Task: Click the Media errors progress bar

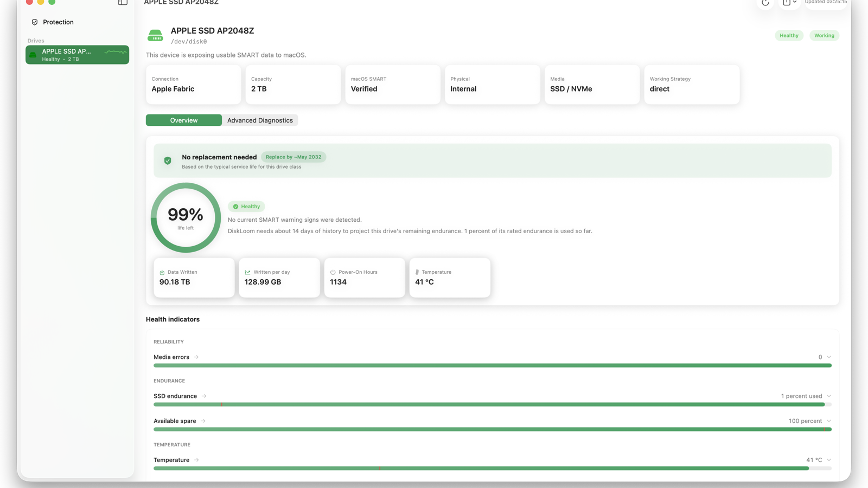Action: pyautogui.click(x=493, y=366)
